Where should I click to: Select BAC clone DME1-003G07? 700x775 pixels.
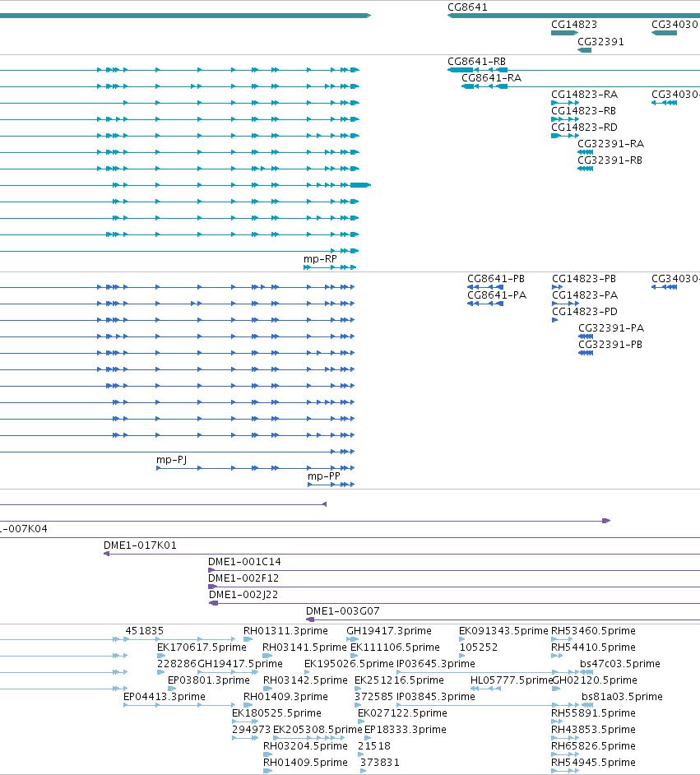tap(343, 611)
